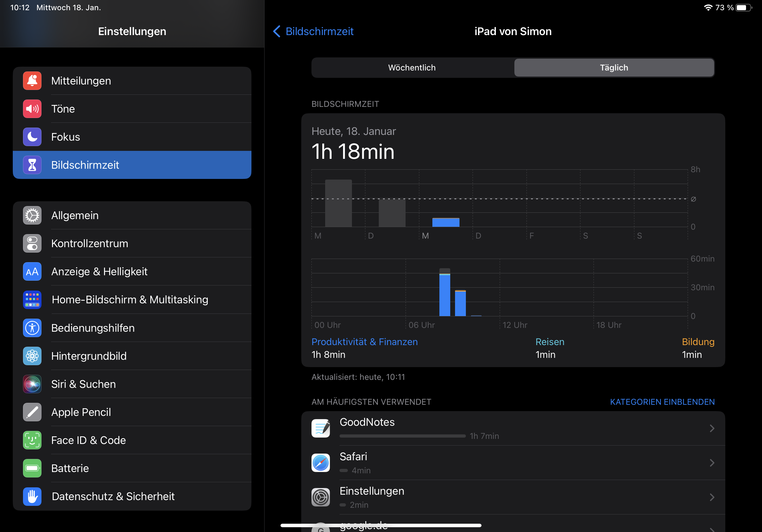
Task: Open Mitteilungen bell icon
Action: [32, 81]
